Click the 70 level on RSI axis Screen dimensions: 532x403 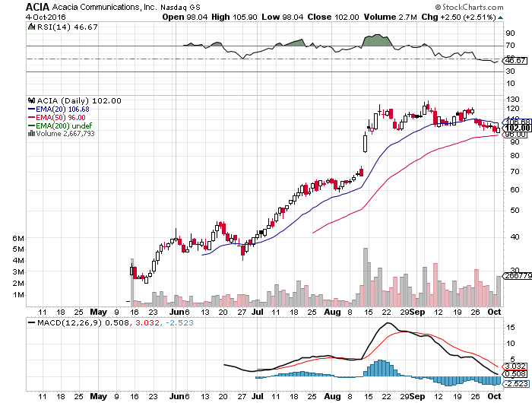pos(510,46)
